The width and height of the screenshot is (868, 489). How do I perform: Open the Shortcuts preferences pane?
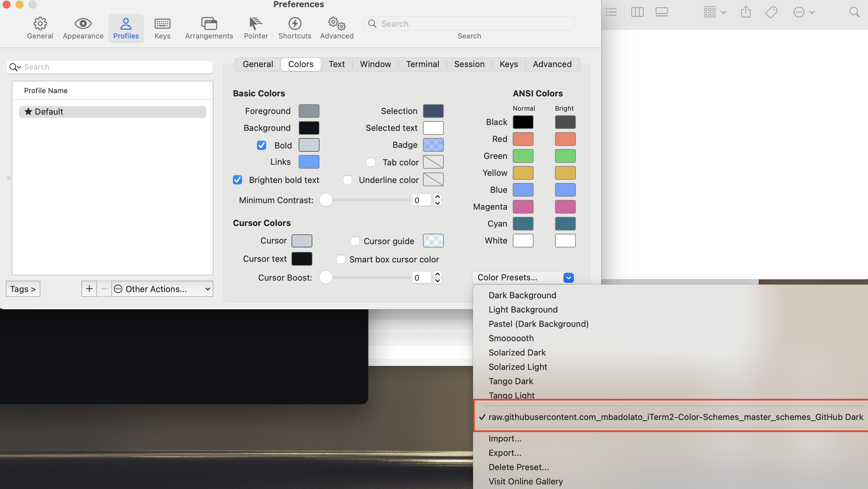[294, 28]
